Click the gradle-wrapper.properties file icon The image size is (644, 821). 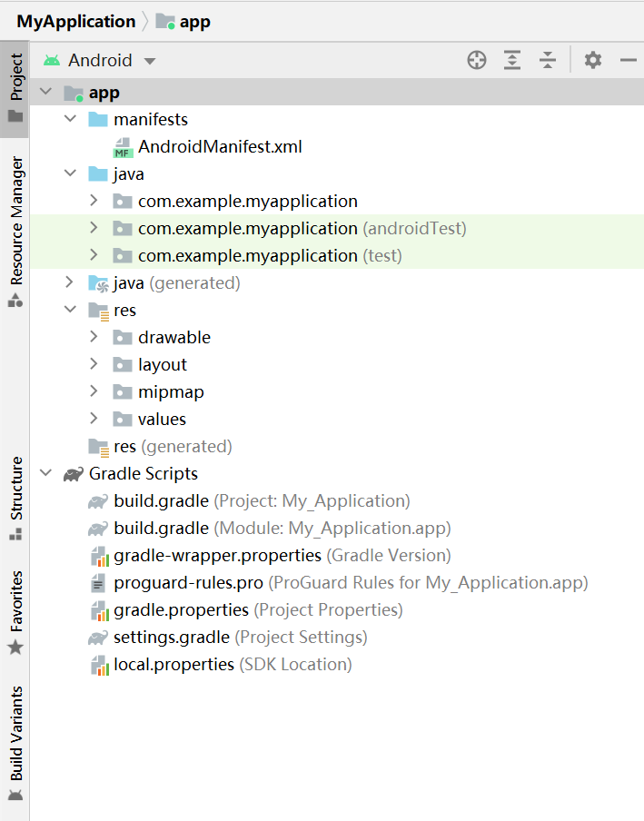pos(100,556)
